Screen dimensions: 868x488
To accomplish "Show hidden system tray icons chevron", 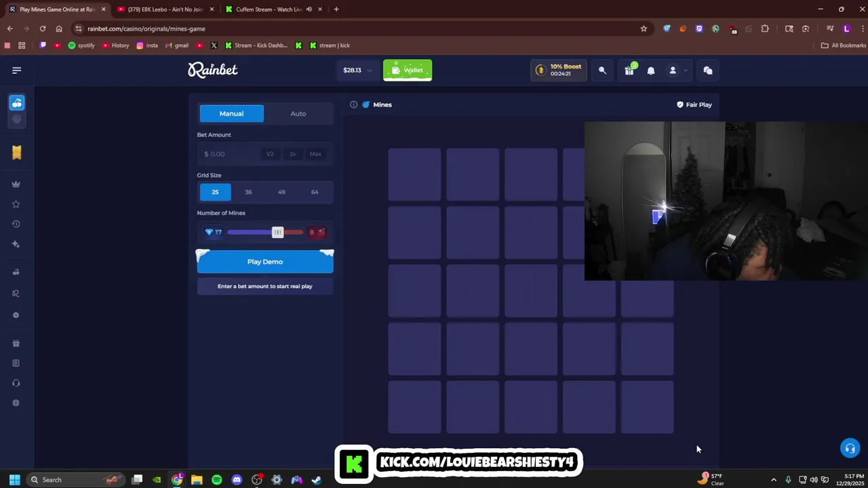I will pos(773,480).
